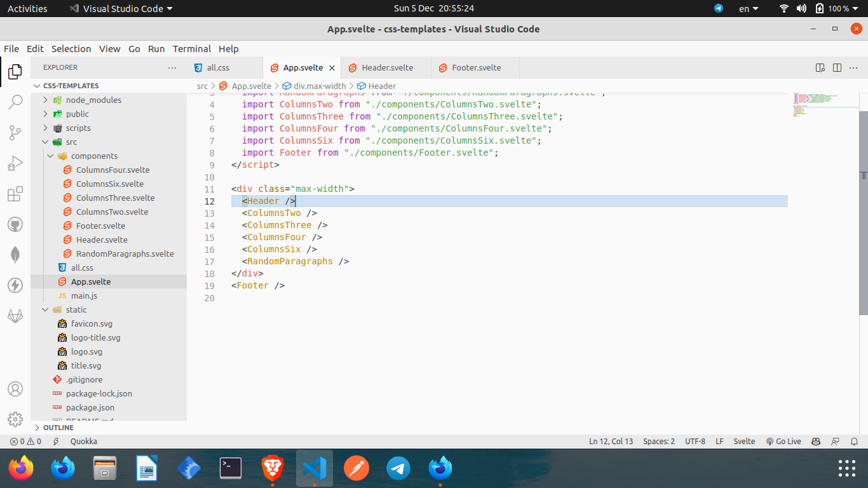Click Quokka in the status bar
This screenshot has width=868, height=488.
(84, 441)
